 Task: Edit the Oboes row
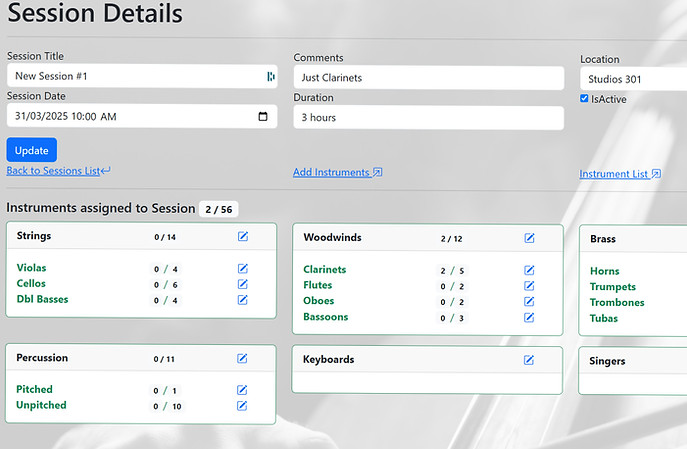pos(529,302)
